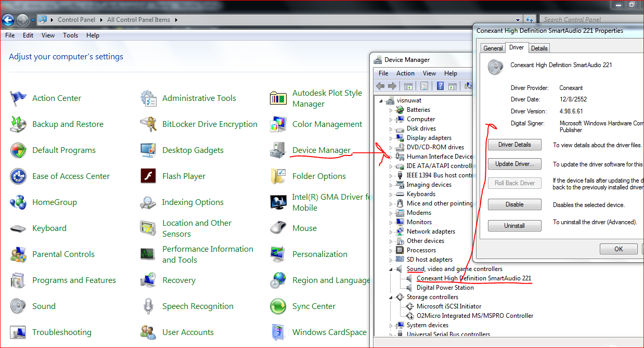
Task: Collapse the visnuwat root node
Action: click(381, 100)
